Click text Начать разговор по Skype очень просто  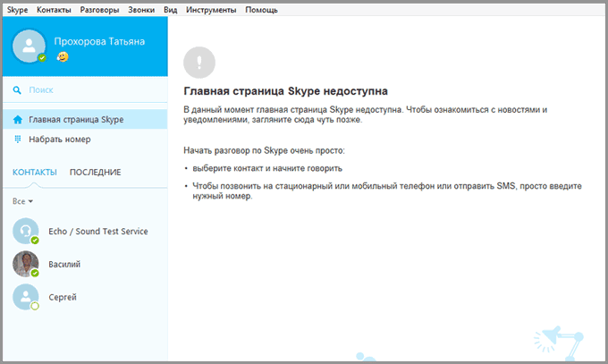tap(264, 150)
